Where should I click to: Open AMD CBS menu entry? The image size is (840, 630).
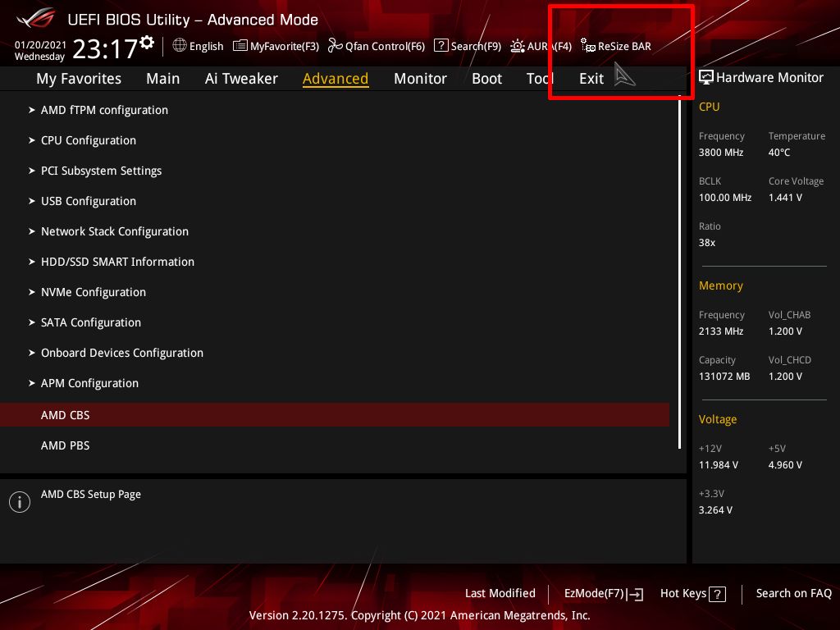coord(335,414)
